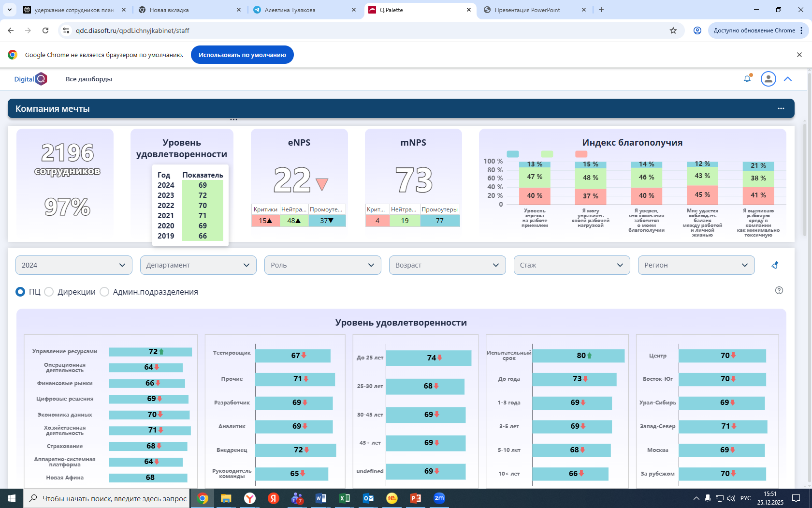Click the DigitalQ logo

coord(30,79)
